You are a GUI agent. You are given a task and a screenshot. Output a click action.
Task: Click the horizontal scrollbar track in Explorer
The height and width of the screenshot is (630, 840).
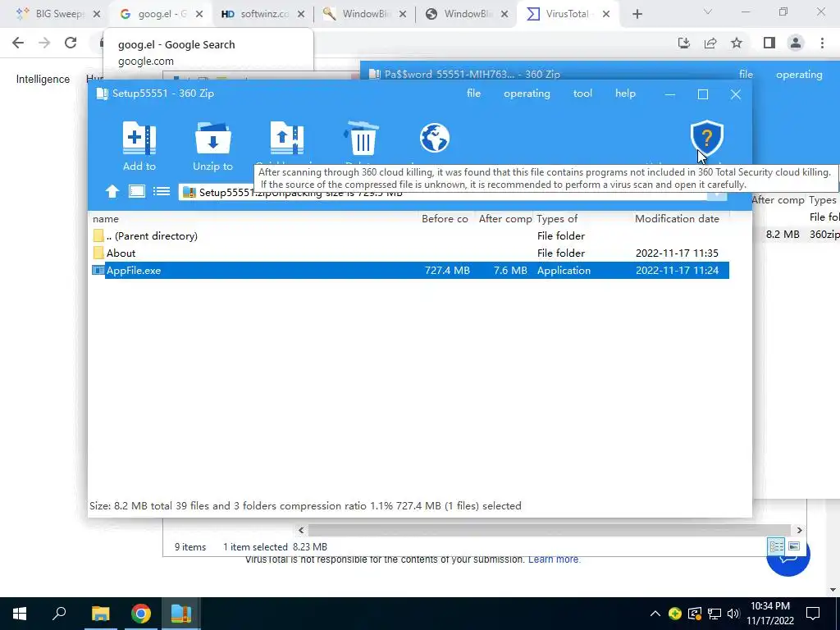coord(550,531)
